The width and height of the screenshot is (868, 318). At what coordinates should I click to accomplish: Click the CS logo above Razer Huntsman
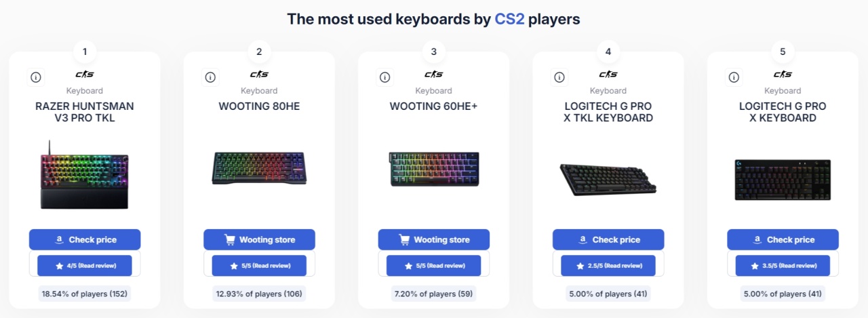(x=85, y=75)
